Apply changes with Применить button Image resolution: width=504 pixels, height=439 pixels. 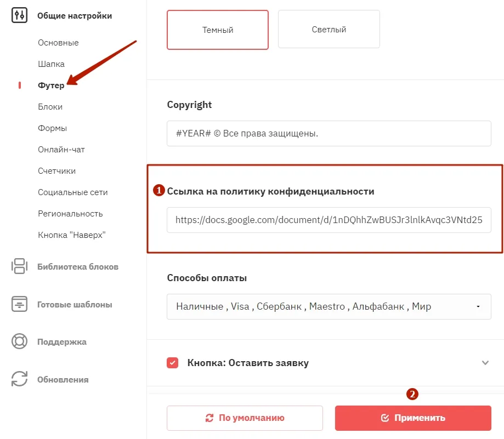(x=413, y=418)
